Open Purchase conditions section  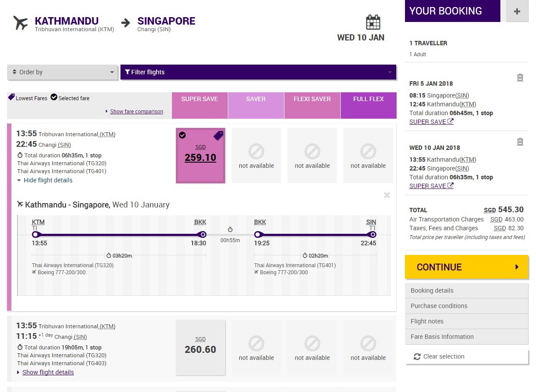tap(467, 306)
